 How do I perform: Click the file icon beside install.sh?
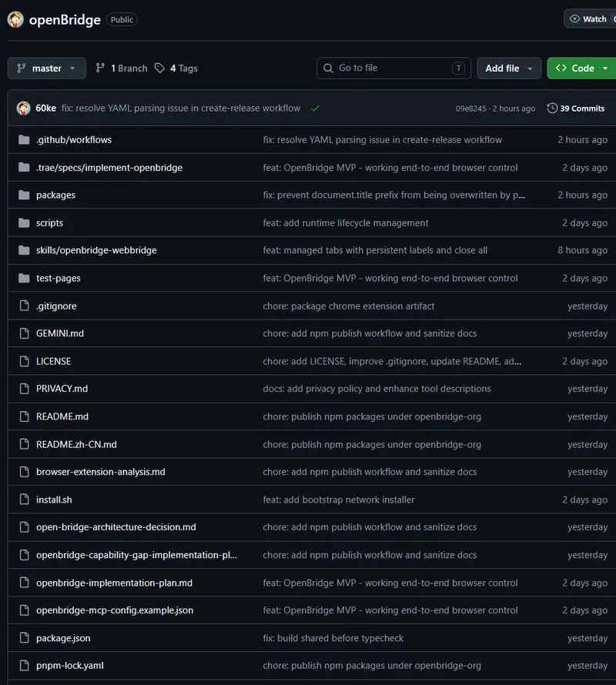(25, 500)
